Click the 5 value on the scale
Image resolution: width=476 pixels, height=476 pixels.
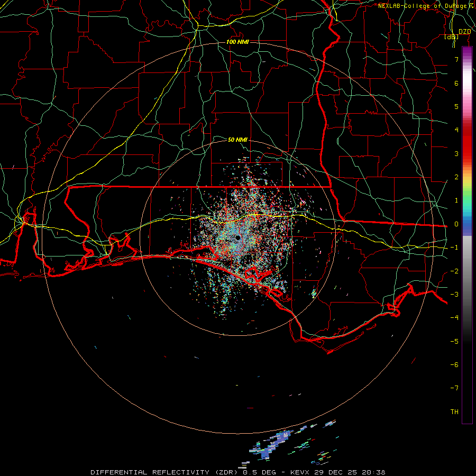point(456,106)
